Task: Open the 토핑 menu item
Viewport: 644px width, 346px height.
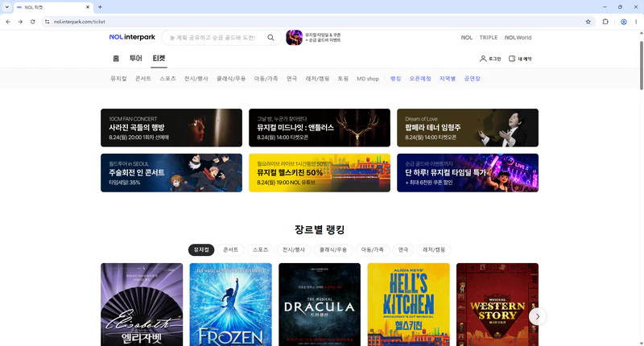Action: [343, 78]
